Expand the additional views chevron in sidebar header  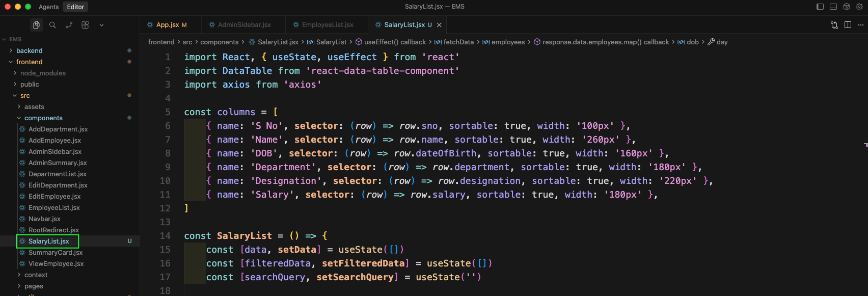(x=101, y=25)
